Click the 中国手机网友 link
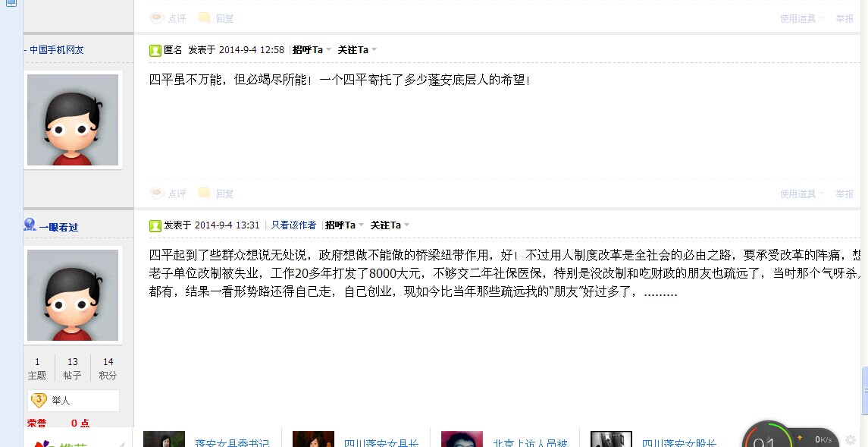The width and height of the screenshot is (868, 447). [x=56, y=50]
